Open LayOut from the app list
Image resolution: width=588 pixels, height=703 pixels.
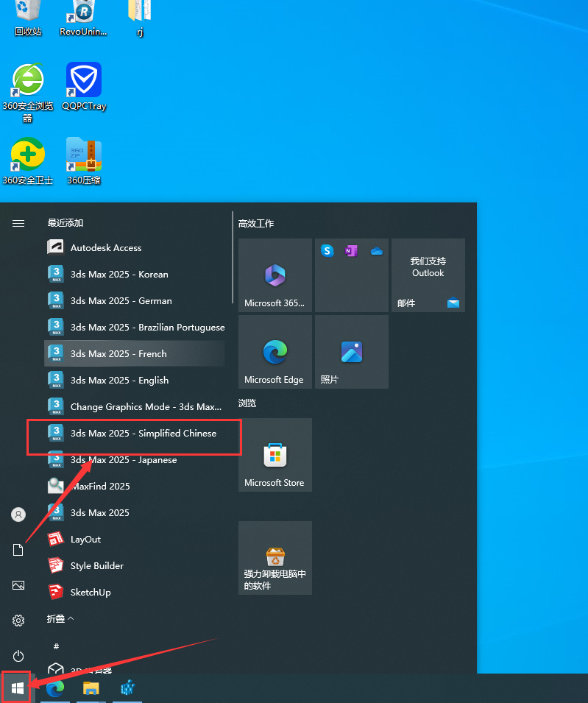coord(135,539)
